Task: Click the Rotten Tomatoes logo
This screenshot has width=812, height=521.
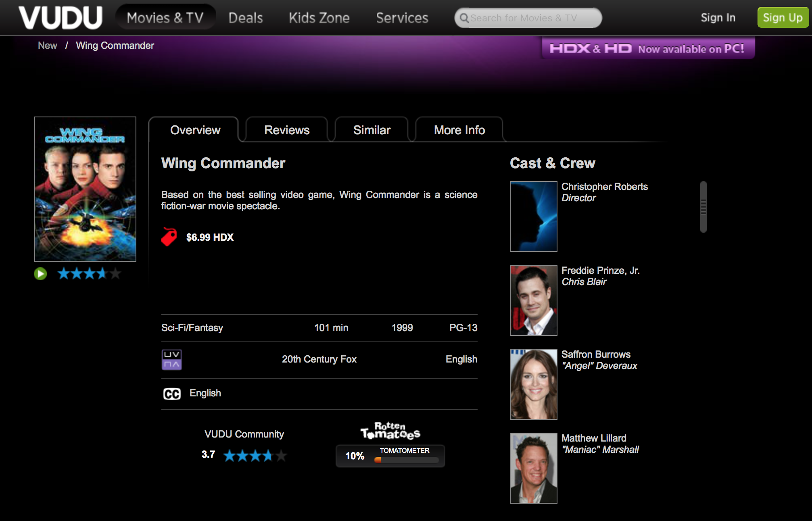Action: (x=390, y=431)
